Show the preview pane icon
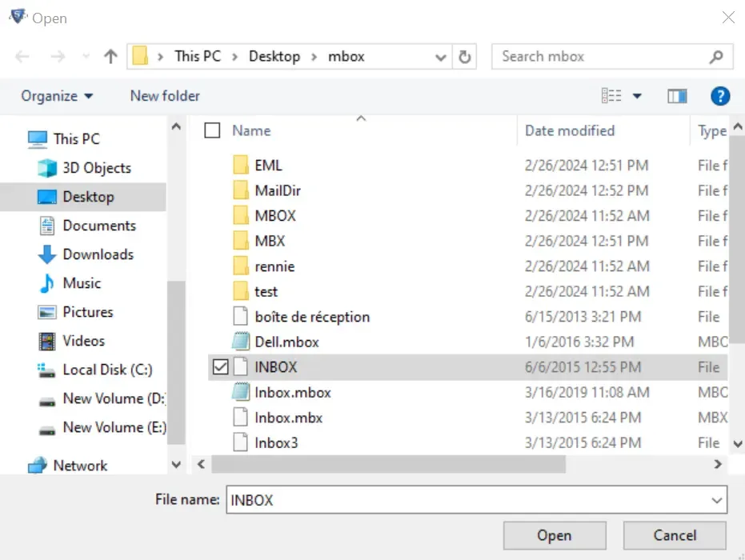Viewport: 745px width, 560px height. [677, 95]
